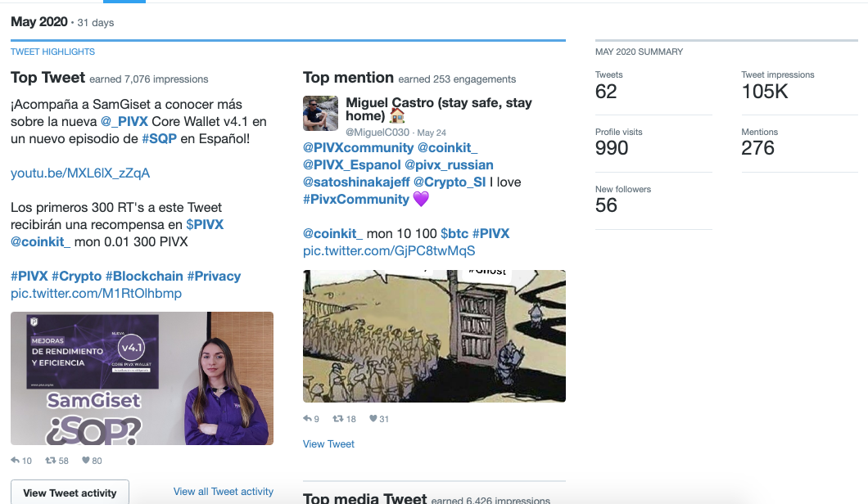This screenshot has width=868, height=504.
Task: Click the #Blockchain hashtag
Action: [144, 276]
